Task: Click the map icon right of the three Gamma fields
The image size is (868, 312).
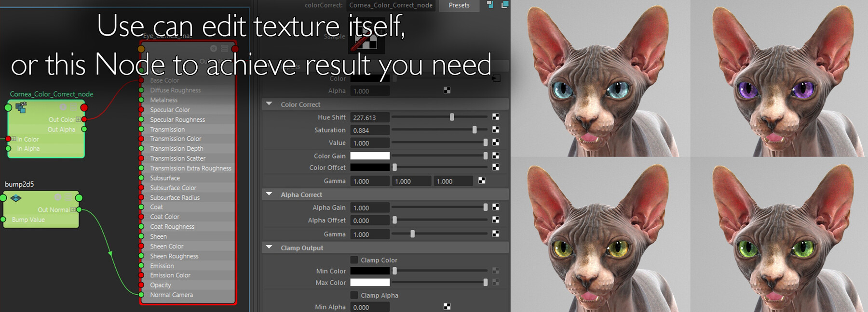Action: tap(482, 181)
